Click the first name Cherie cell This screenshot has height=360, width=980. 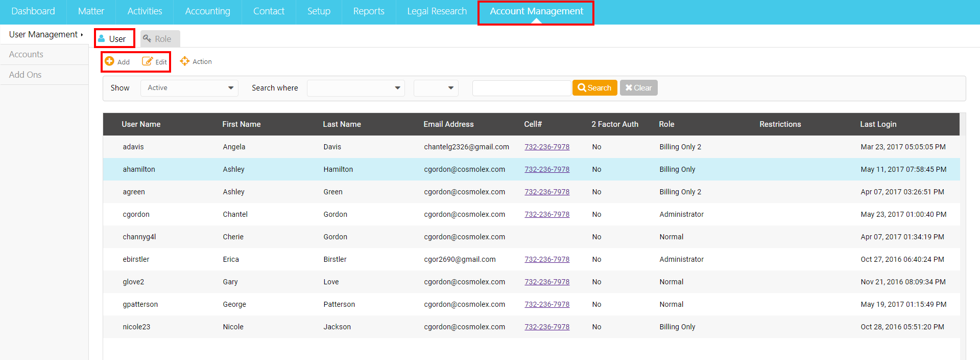[x=233, y=237]
